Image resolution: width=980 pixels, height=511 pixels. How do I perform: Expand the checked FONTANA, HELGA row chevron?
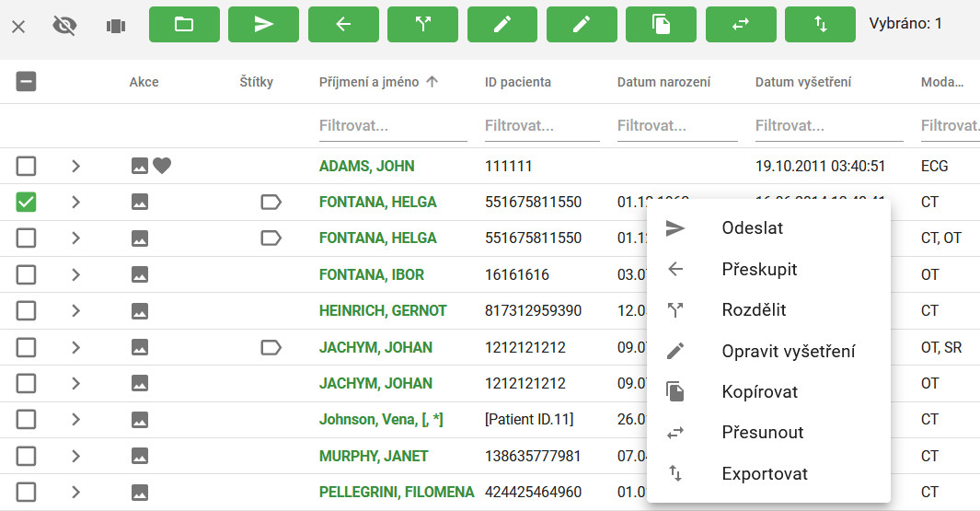(75, 202)
